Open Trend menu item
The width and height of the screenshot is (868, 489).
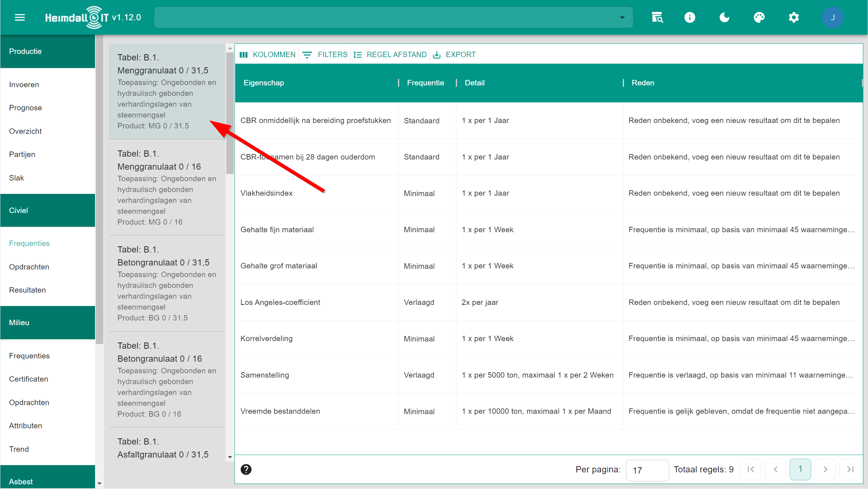48,449
